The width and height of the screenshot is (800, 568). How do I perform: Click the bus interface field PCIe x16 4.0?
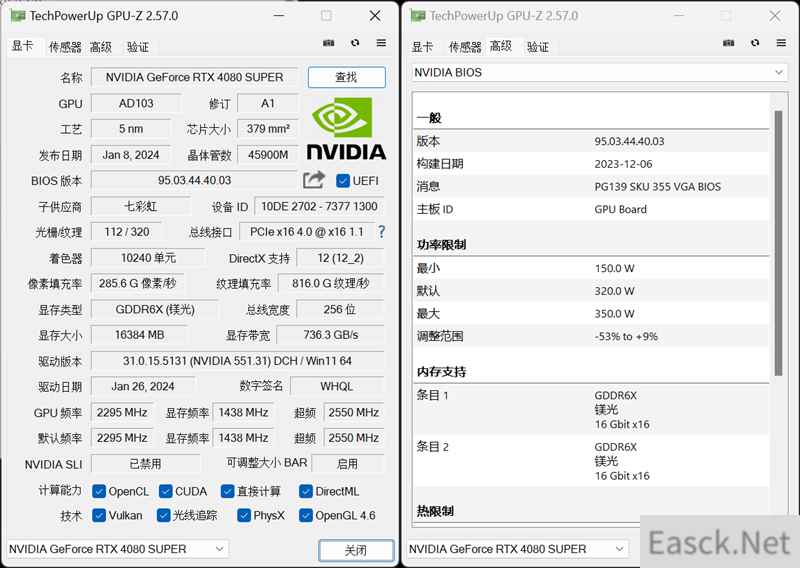pos(306,232)
